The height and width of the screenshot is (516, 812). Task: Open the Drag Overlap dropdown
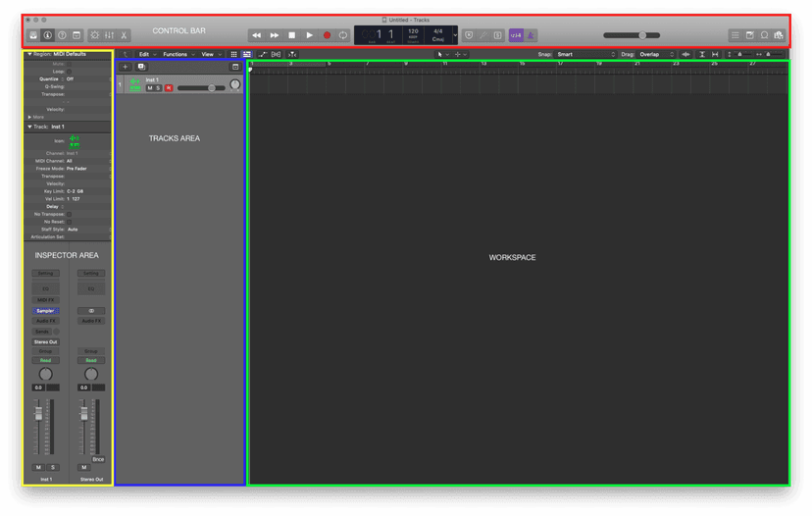[x=656, y=54]
